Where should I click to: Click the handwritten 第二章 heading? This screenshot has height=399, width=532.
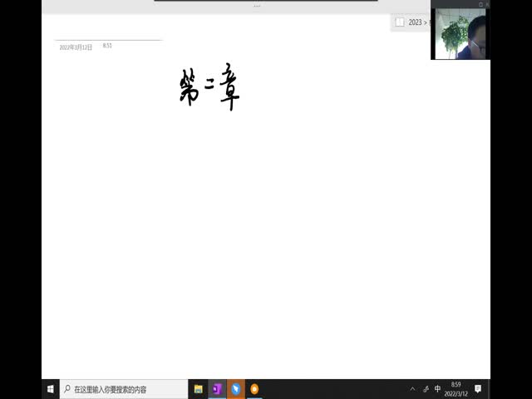209,86
